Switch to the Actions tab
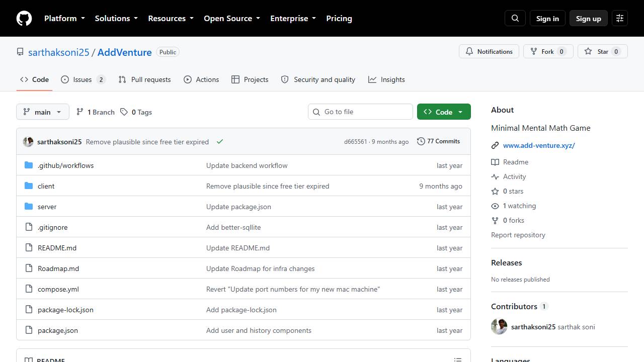 201,79
